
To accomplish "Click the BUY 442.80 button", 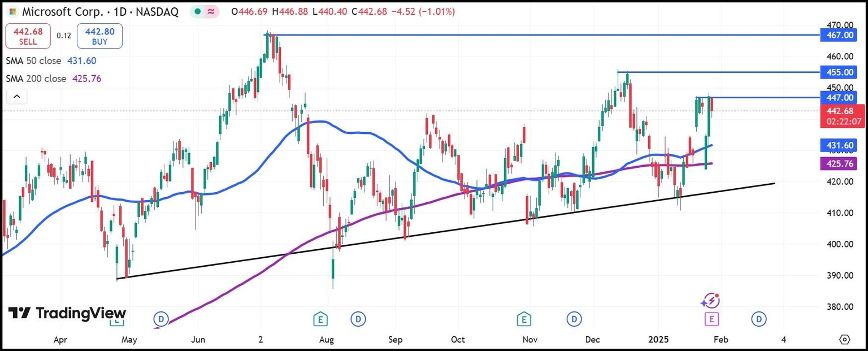I will (100, 36).
